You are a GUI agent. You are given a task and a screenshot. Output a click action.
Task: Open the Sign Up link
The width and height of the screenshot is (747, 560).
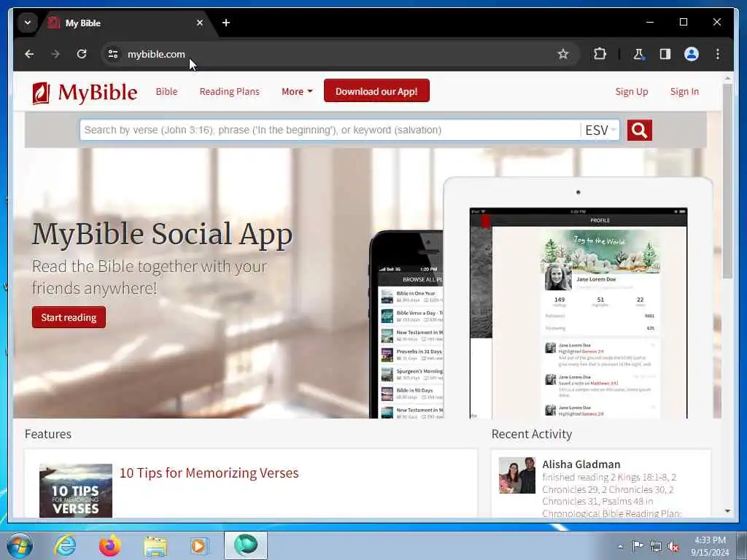click(x=631, y=91)
